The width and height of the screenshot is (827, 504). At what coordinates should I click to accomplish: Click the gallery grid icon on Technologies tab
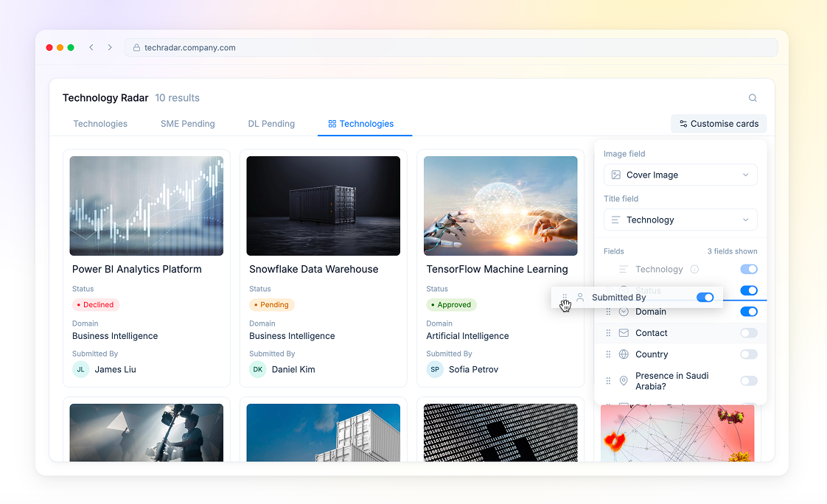332,124
